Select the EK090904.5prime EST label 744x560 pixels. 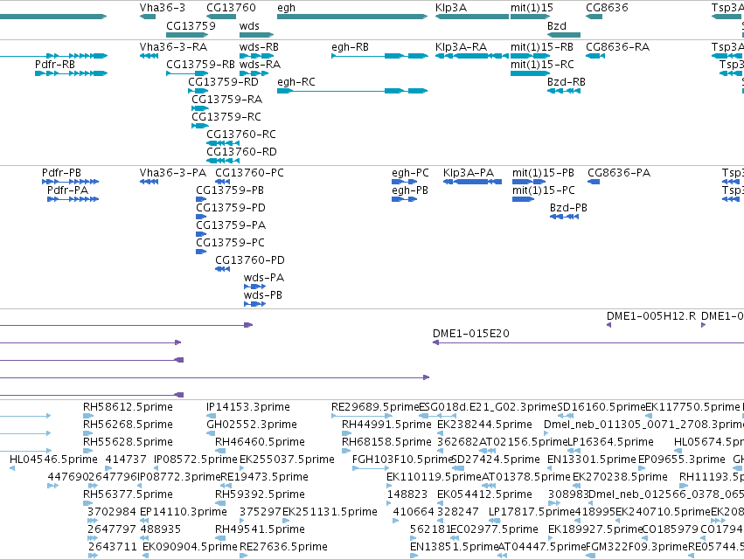[190, 547]
